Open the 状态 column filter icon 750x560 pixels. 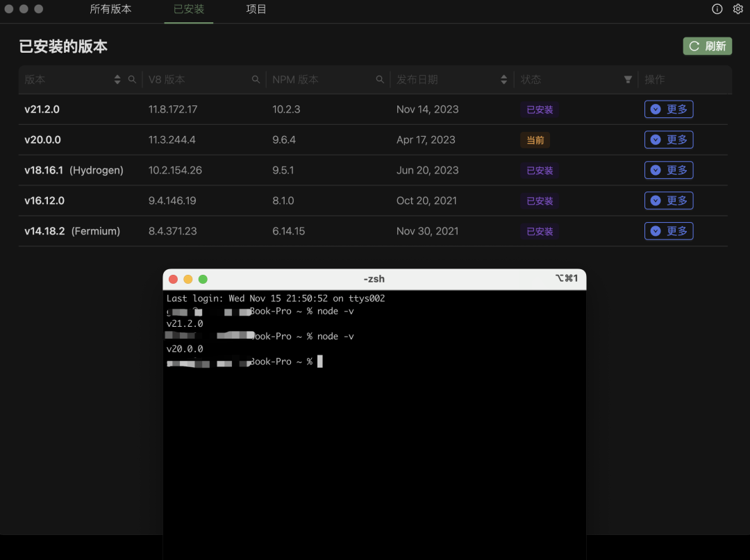(628, 80)
